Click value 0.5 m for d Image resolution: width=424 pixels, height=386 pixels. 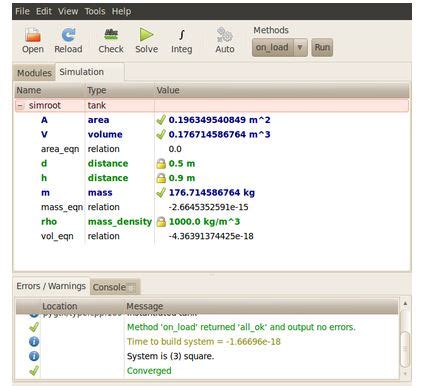182,164
